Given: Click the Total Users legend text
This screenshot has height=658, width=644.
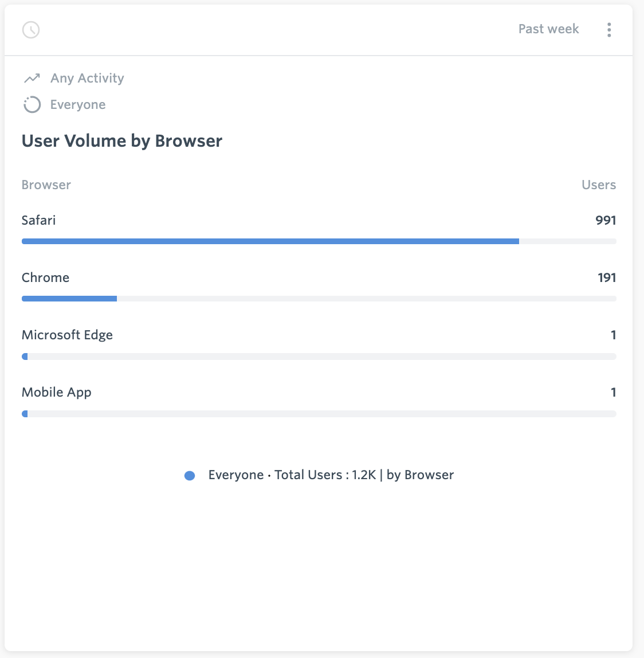Looking at the screenshot, I should click(331, 475).
